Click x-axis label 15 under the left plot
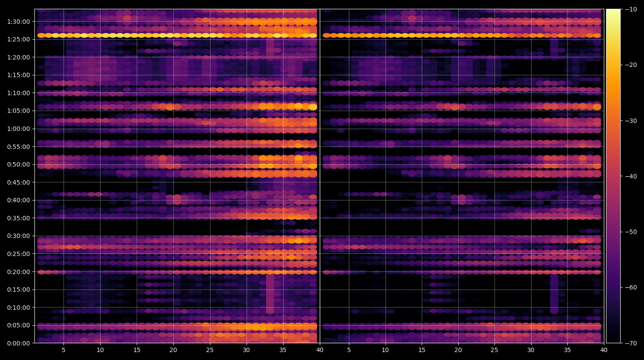 coord(137,350)
